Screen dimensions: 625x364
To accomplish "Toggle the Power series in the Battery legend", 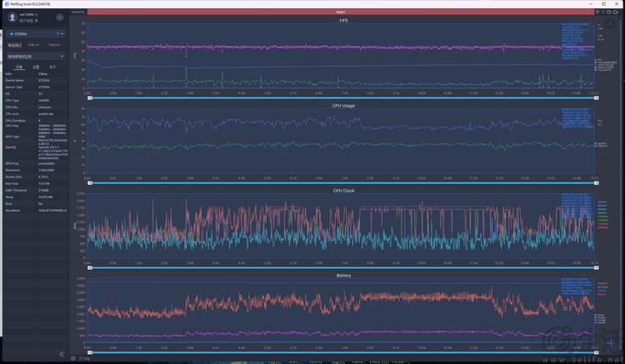I will pos(600,315).
